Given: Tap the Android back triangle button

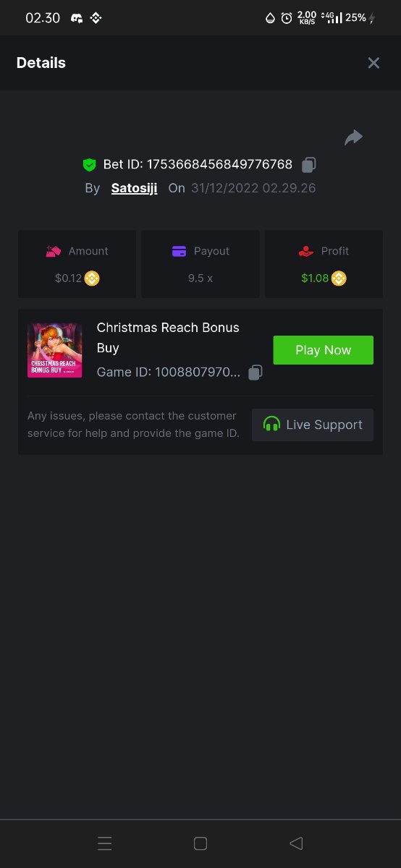Looking at the screenshot, I should click(x=295, y=843).
